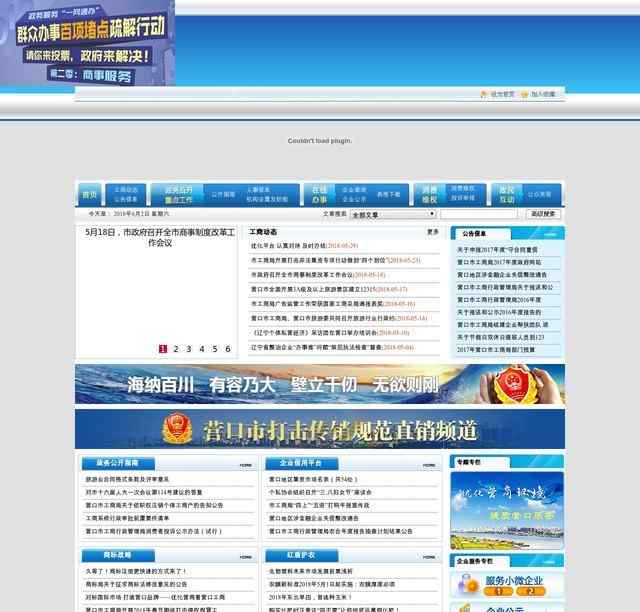
Task: Open 2018年东北早田，首选种玉米 article
Action: [x=310, y=597]
